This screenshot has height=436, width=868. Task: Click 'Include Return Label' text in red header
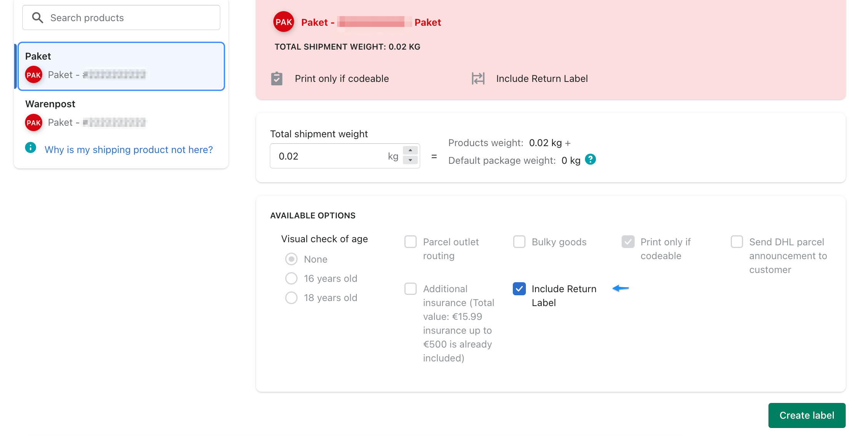point(542,78)
